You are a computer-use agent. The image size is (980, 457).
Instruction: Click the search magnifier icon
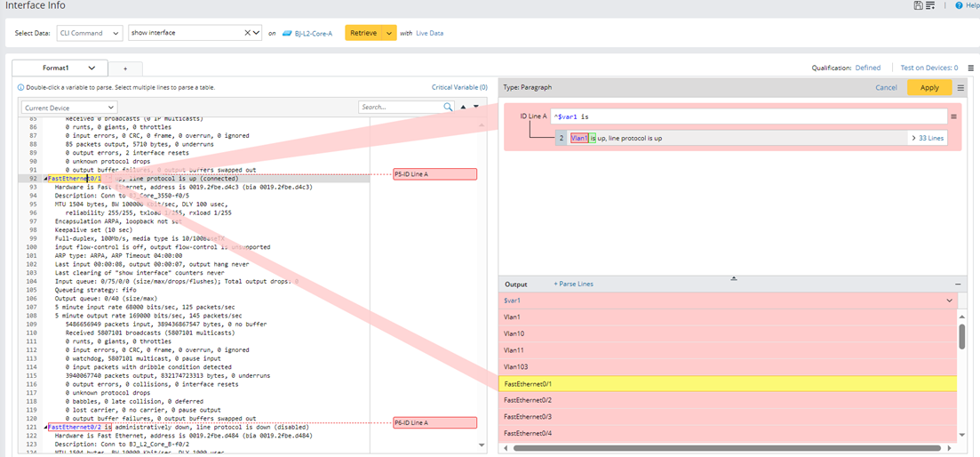[449, 107]
